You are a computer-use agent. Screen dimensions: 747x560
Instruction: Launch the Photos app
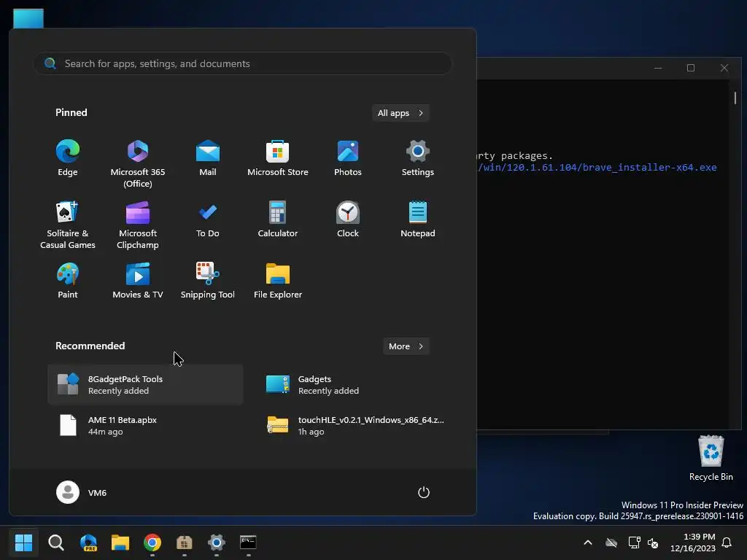(x=348, y=158)
